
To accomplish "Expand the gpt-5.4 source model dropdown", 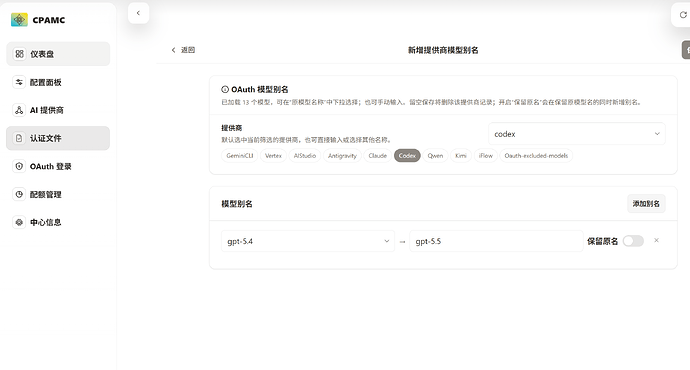I will pos(308,241).
